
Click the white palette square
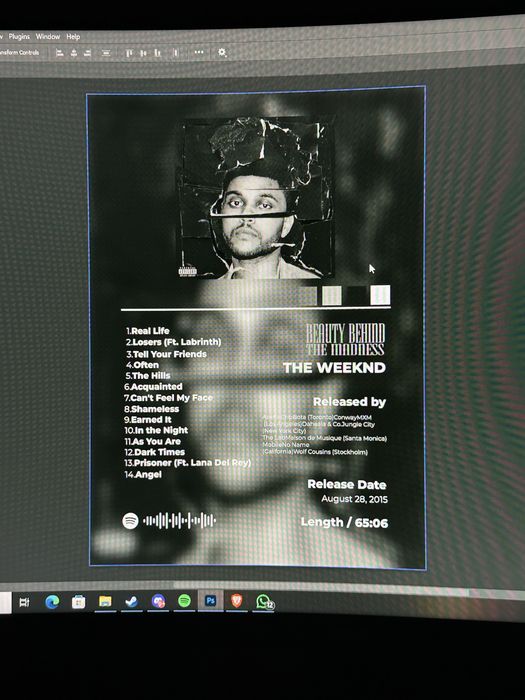380,295
